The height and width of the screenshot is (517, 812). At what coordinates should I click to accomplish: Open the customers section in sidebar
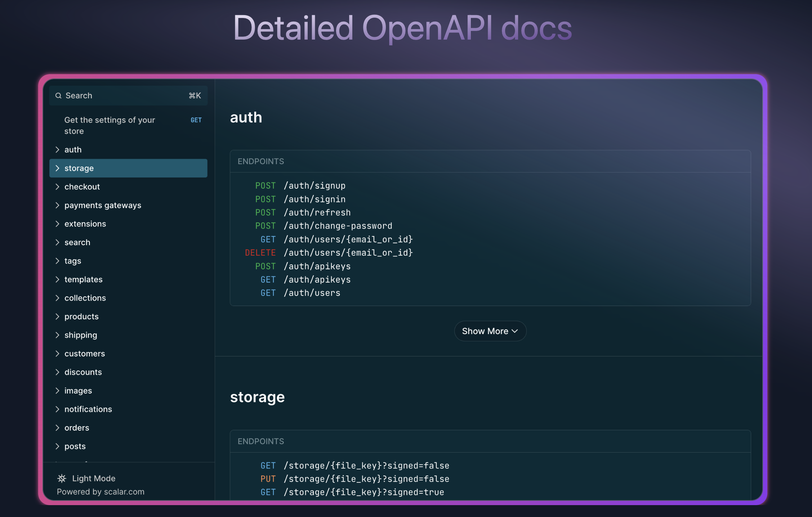point(128,354)
